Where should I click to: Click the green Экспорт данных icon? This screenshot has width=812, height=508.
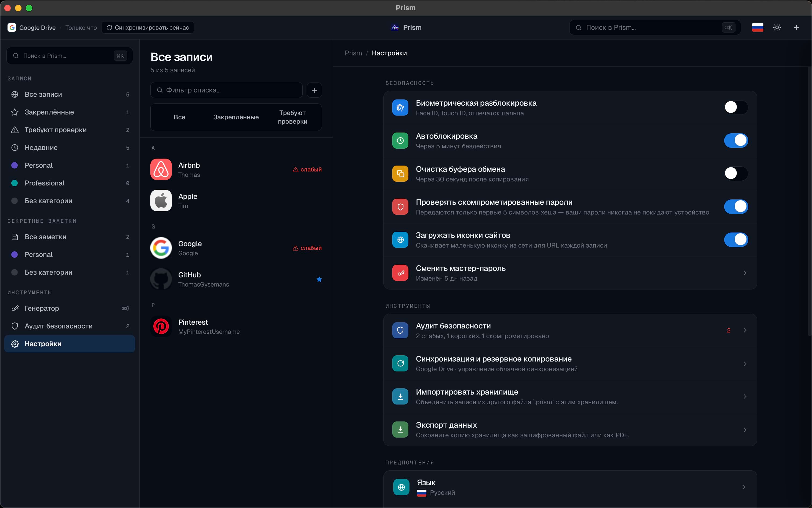tap(400, 430)
